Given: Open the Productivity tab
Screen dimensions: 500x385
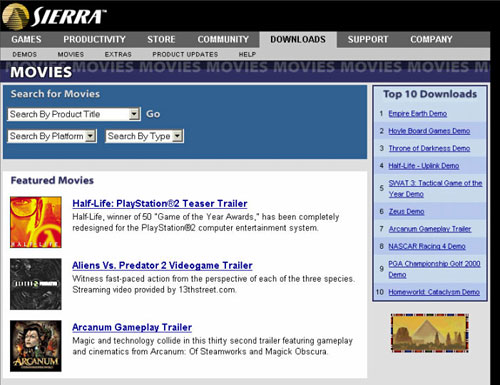Looking at the screenshot, I should [94, 39].
